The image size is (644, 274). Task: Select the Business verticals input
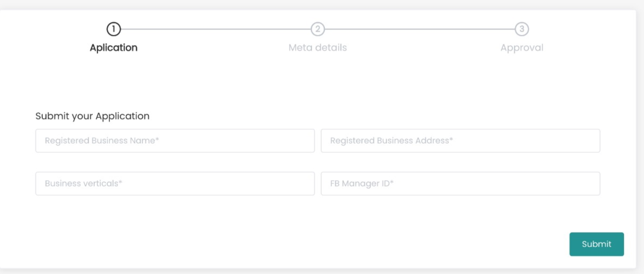pyautogui.click(x=175, y=183)
